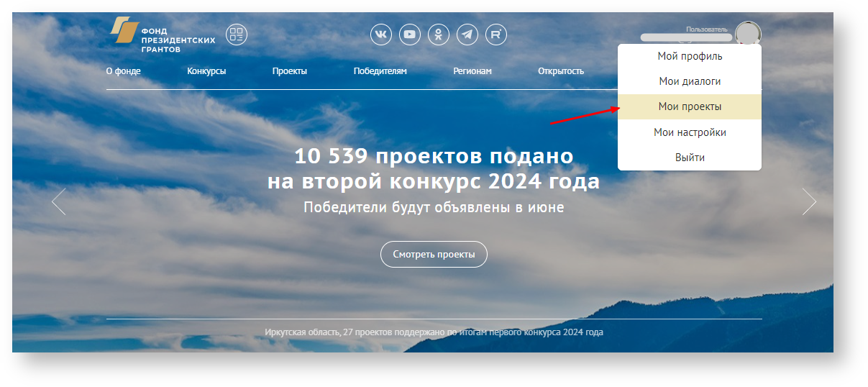The width and height of the screenshot is (868, 387).
Task: Expand the 'Победителям' navigation menu
Action: pyautogui.click(x=380, y=71)
